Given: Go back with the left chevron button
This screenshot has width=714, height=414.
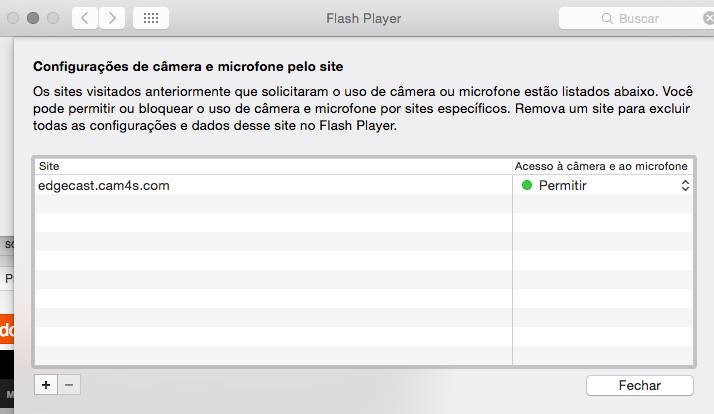Looking at the screenshot, I should click(x=86, y=18).
